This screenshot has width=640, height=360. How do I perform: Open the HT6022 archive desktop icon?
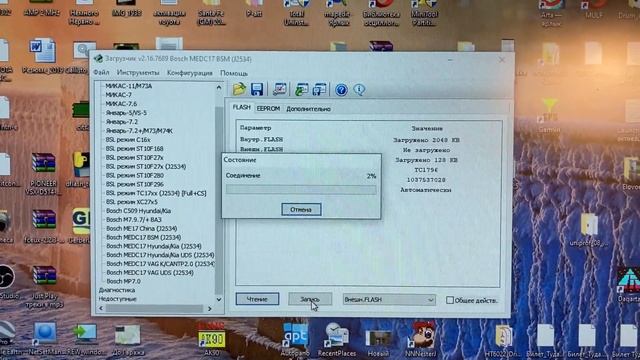coord(503,340)
